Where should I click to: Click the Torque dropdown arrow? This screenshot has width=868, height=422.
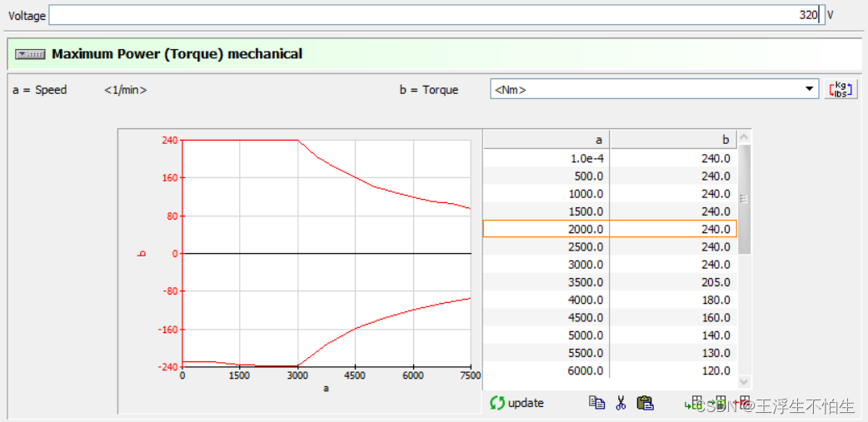coord(810,89)
